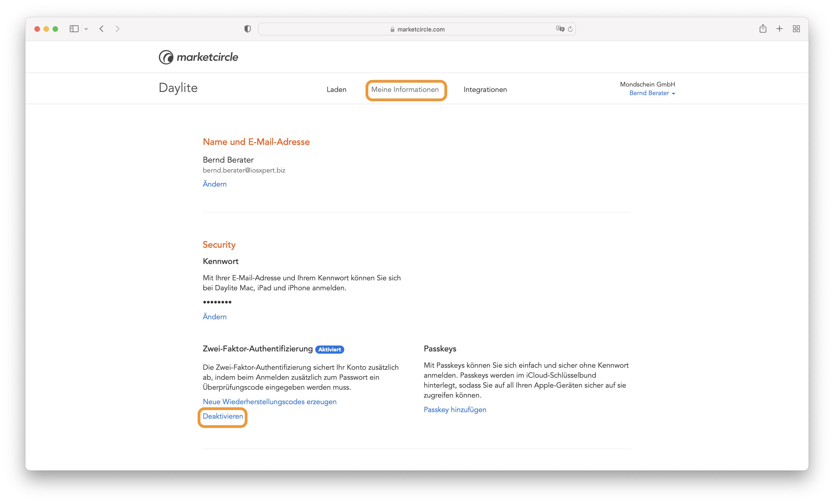Click the translate icon in address bar
The image size is (834, 504).
[x=560, y=29]
